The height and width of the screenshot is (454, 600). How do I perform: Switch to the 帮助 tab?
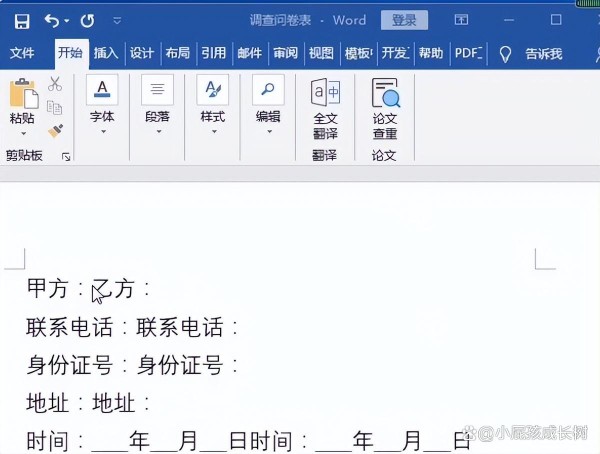point(431,53)
